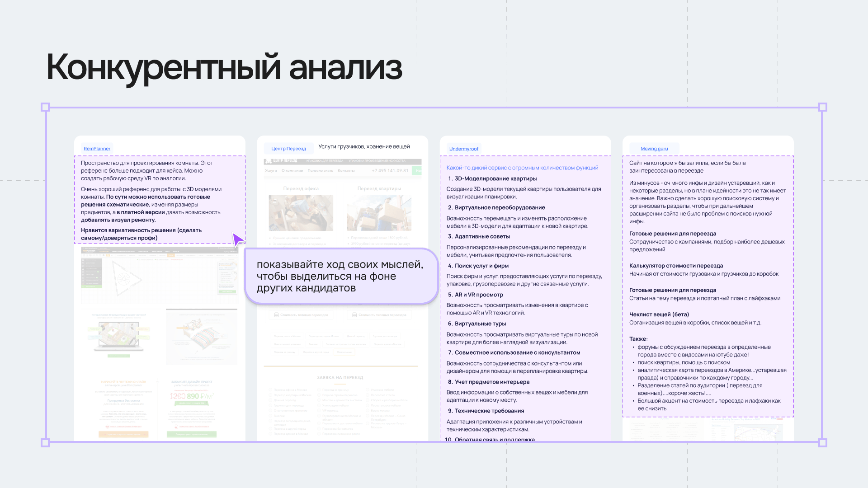Click the purple cursor arrow pointer icon
The height and width of the screenshot is (488, 868).
click(238, 239)
